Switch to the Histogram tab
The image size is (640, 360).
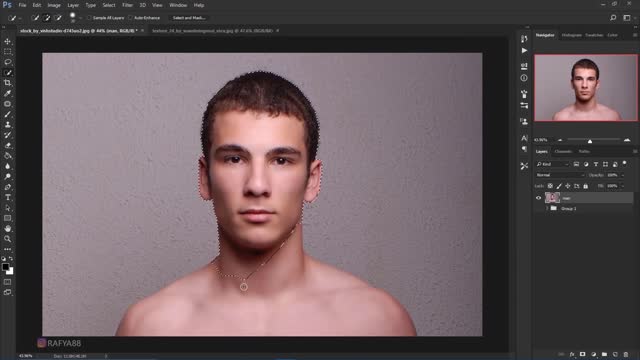[x=571, y=35]
